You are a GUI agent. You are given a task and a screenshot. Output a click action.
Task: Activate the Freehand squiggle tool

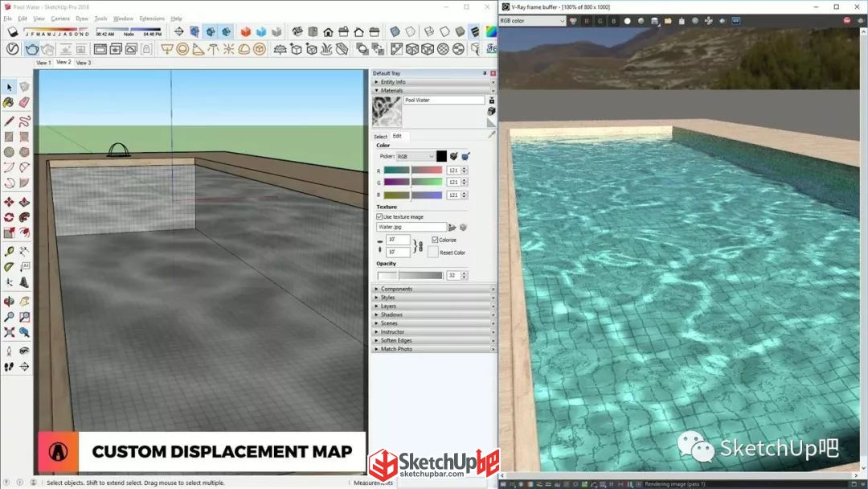(x=24, y=121)
